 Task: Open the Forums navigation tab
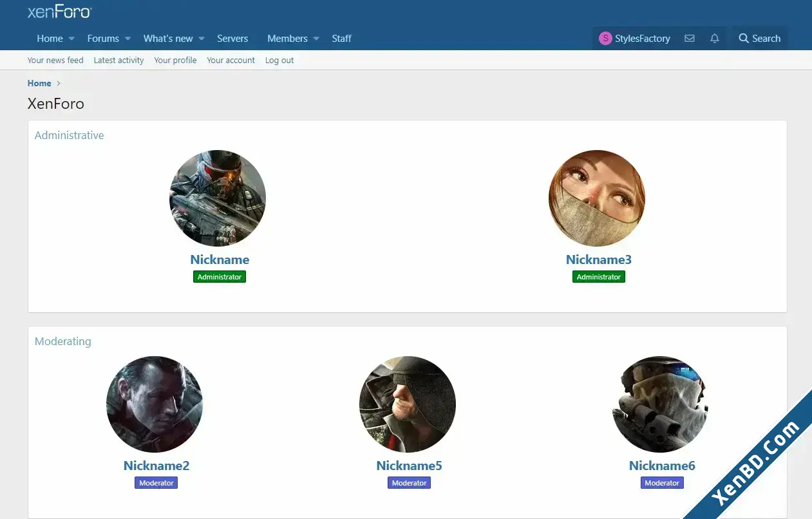tap(103, 39)
